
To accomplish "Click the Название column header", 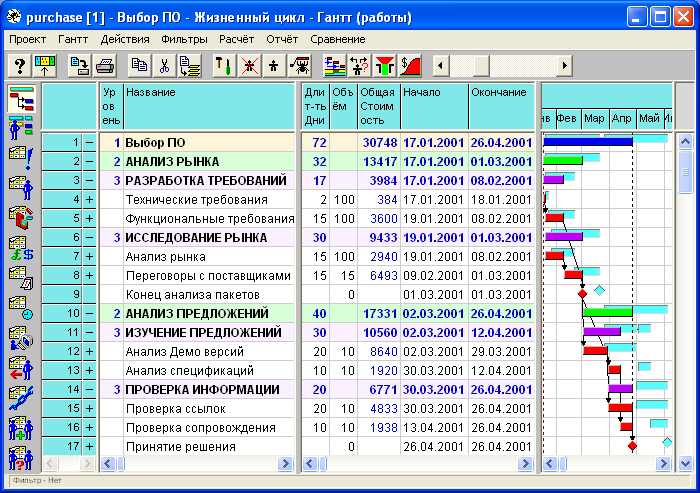I will point(209,106).
